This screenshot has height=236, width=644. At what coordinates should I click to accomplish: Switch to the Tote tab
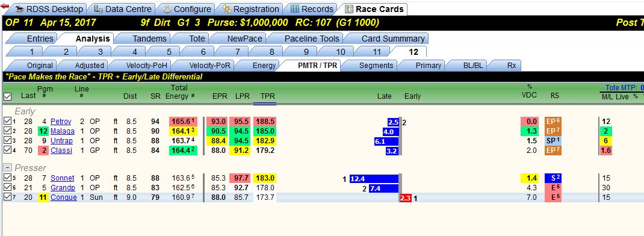click(x=193, y=39)
